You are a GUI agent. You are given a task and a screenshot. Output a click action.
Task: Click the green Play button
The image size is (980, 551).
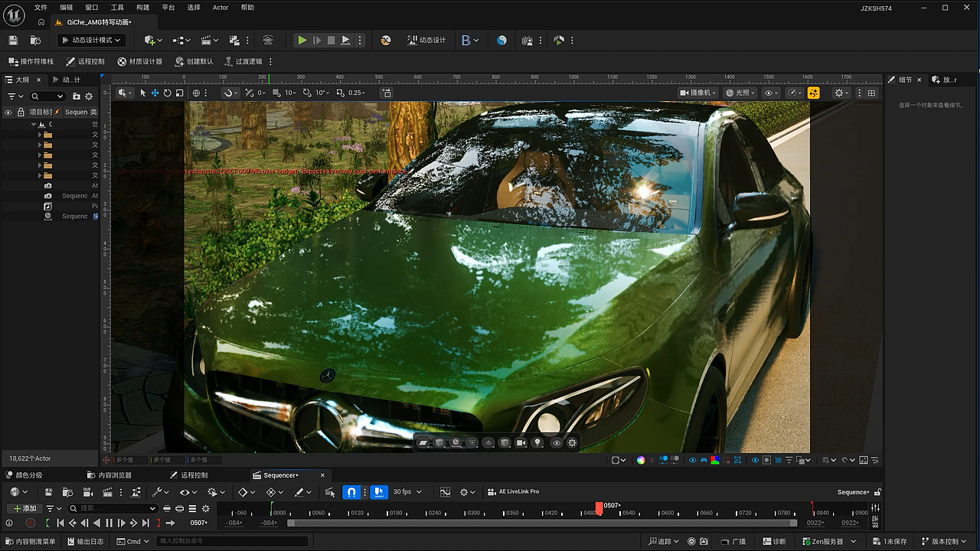[x=302, y=40]
